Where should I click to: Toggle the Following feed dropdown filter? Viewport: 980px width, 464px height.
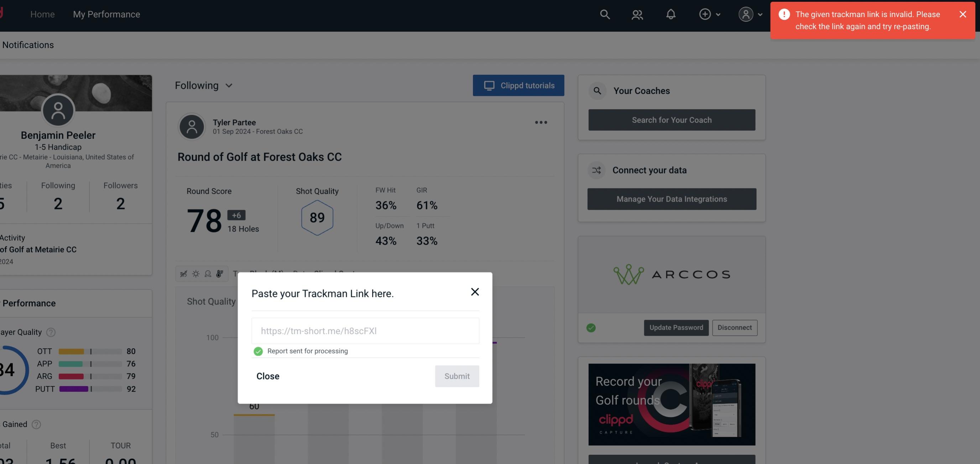(x=204, y=85)
